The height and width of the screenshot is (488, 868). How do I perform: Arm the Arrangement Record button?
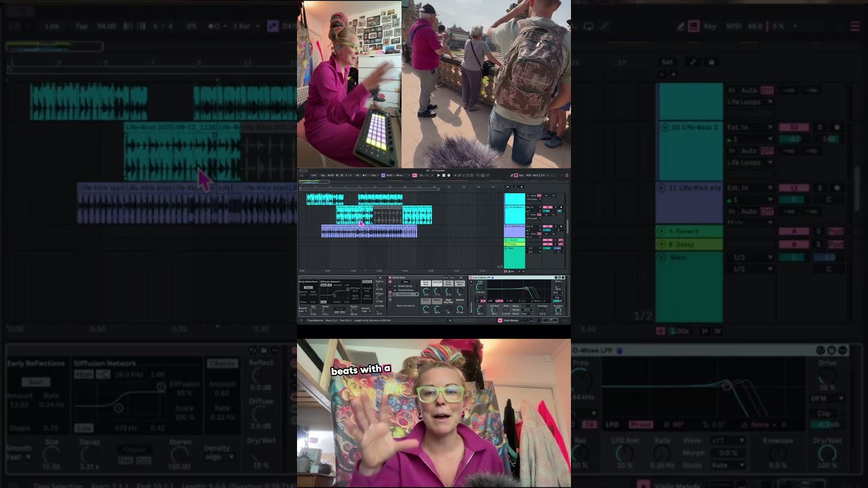click(x=449, y=176)
